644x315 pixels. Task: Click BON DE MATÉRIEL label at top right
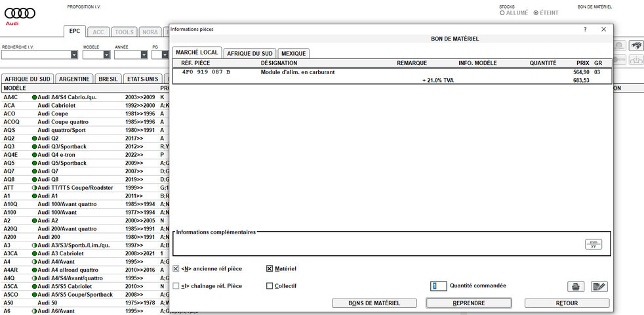(x=595, y=7)
